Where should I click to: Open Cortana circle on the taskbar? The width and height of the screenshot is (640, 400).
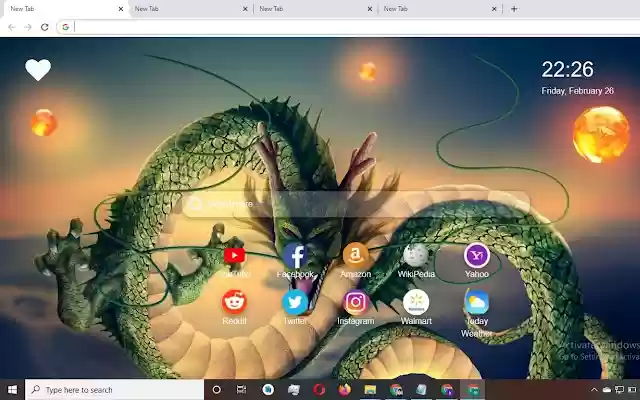point(216,390)
